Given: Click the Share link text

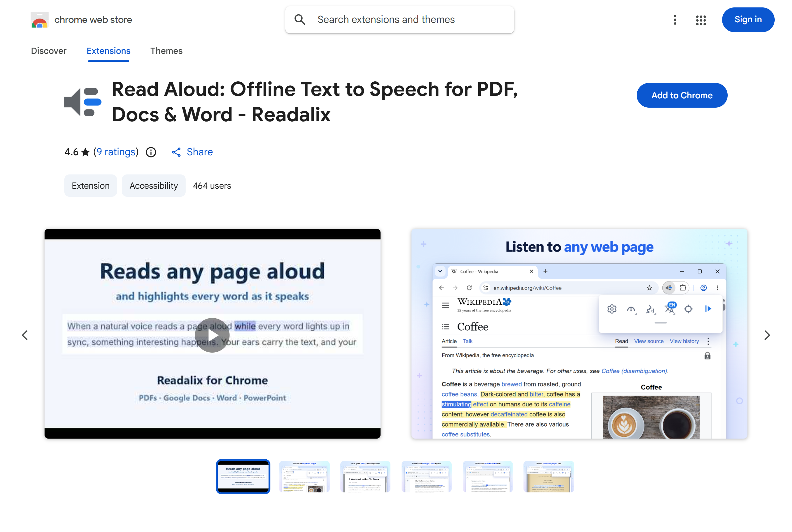Looking at the screenshot, I should [200, 152].
